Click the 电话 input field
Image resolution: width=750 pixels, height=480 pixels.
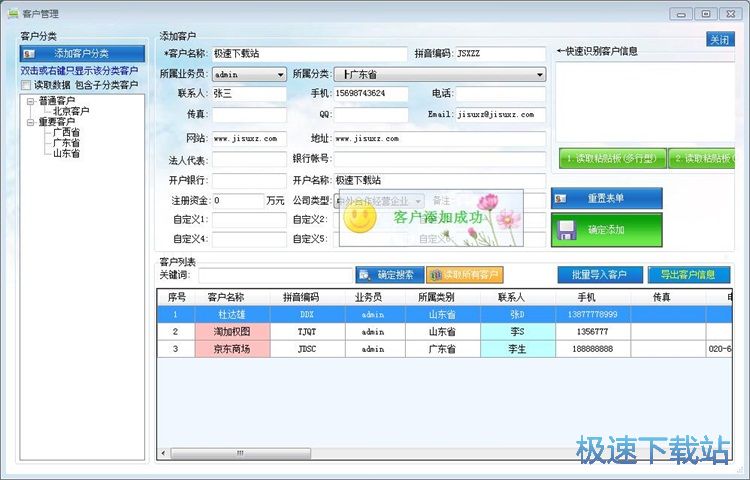click(x=500, y=93)
